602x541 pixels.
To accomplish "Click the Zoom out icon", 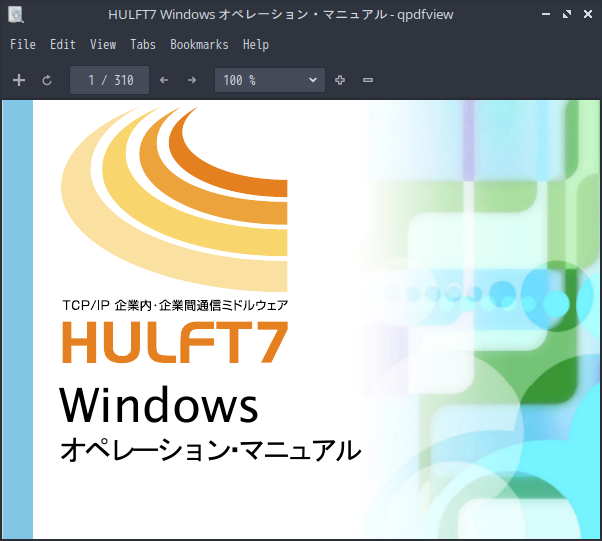I will (368, 80).
